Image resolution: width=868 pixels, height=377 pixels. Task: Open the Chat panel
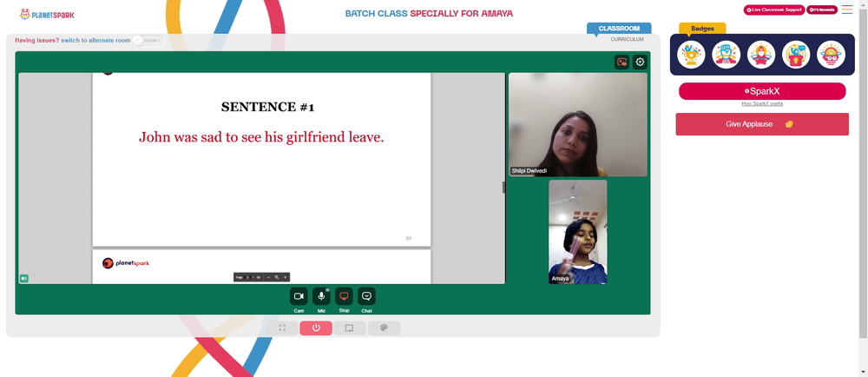click(366, 296)
